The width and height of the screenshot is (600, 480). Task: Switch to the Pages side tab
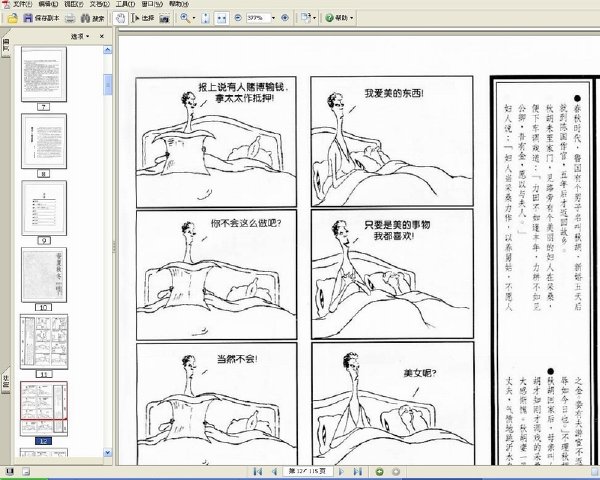(5, 47)
